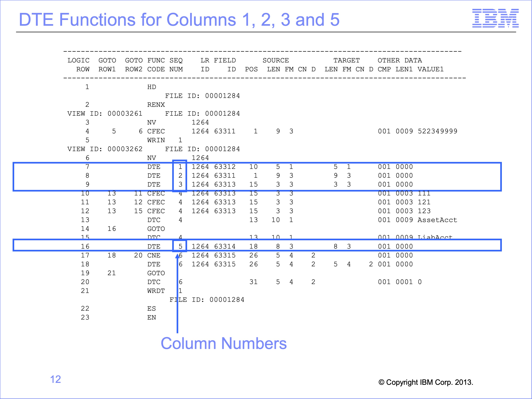Click the "AssetAcct" value
532x399 pixels.
click(x=437, y=220)
